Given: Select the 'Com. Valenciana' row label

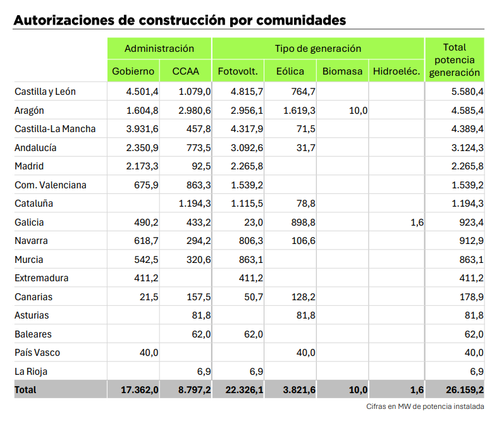Looking at the screenshot, I should click(51, 185).
